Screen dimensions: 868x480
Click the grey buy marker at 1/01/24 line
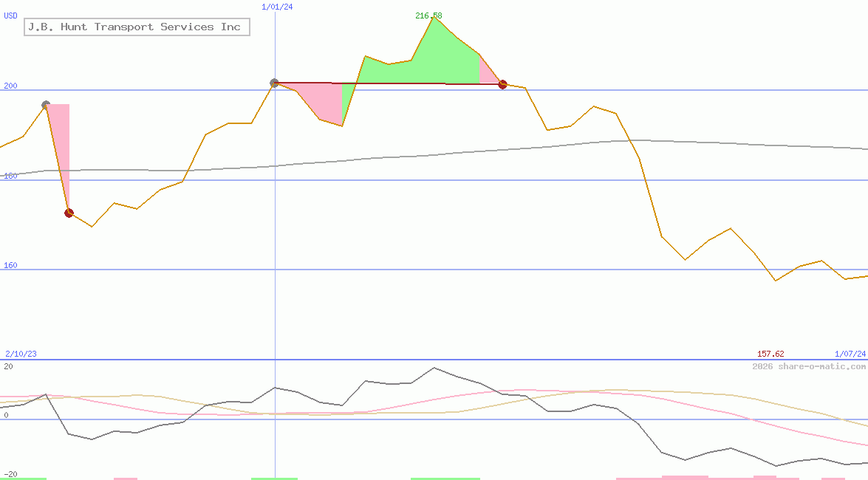click(274, 83)
